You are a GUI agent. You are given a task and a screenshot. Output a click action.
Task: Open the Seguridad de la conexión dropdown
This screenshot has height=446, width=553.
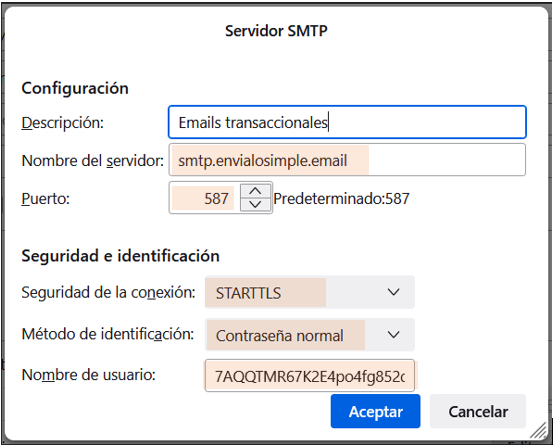pyautogui.click(x=310, y=292)
